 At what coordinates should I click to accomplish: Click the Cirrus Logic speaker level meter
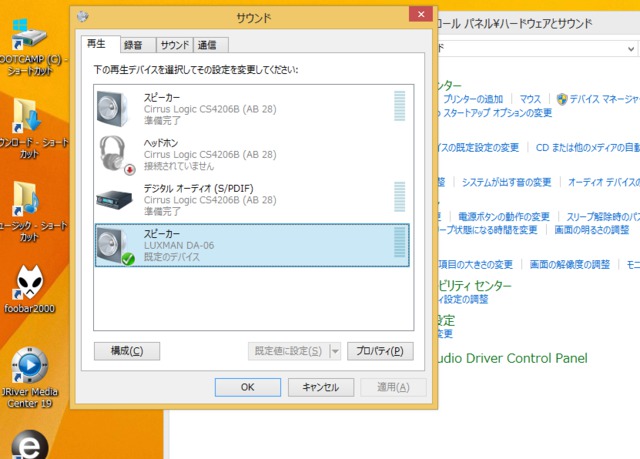click(400, 106)
